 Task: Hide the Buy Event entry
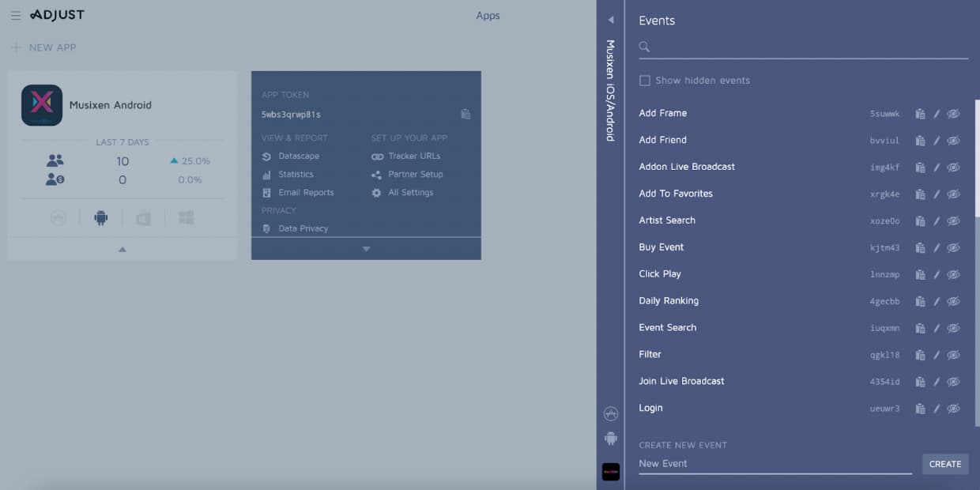point(954,248)
